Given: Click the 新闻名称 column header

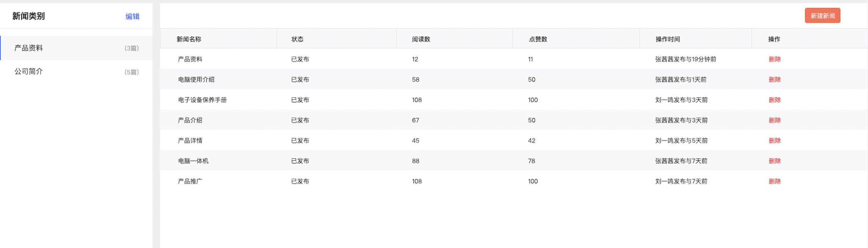Looking at the screenshot, I should tap(189, 39).
